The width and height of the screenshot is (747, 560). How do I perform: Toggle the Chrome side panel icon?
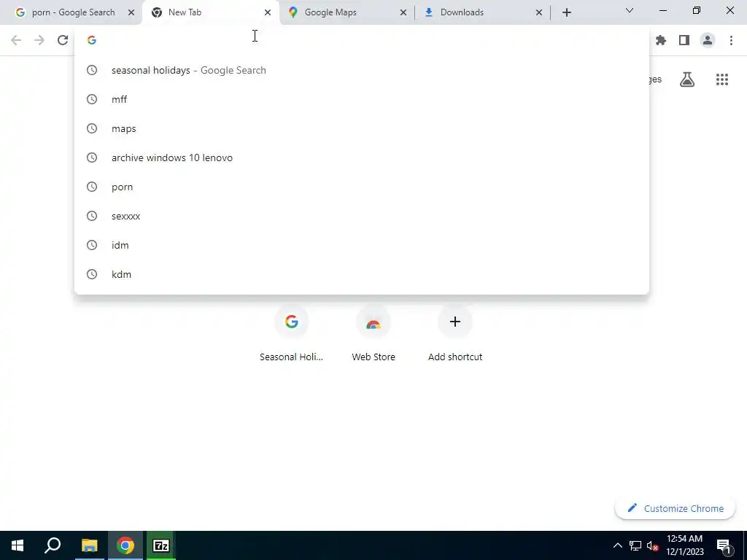tap(684, 41)
